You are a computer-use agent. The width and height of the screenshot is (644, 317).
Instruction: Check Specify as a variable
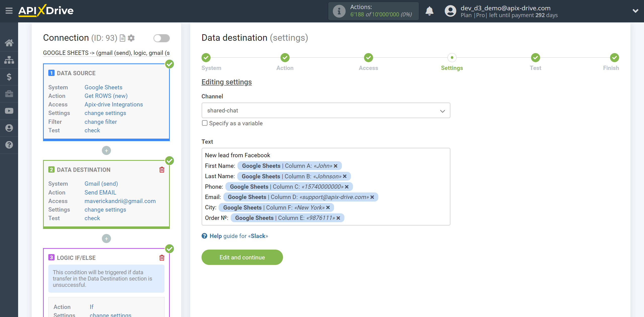click(x=205, y=123)
